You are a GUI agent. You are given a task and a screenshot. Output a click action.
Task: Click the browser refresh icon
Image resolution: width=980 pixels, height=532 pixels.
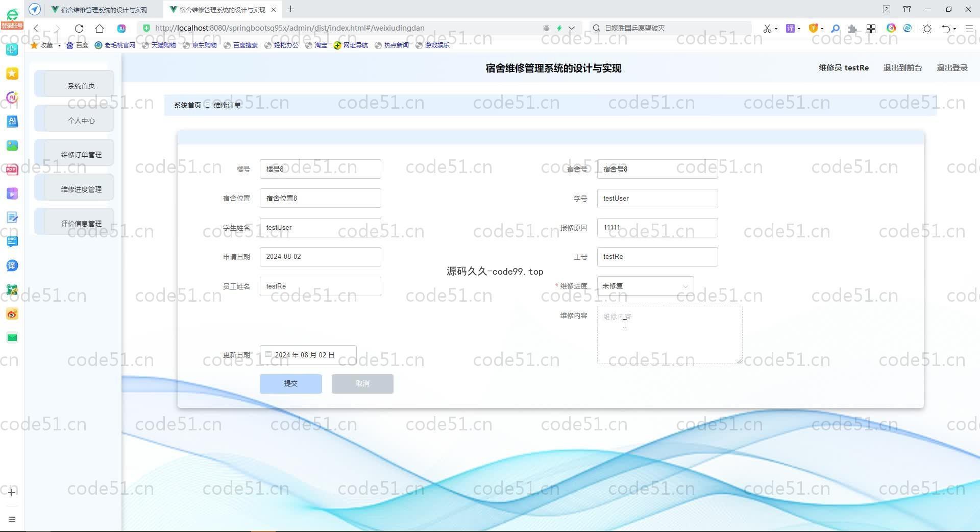click(79, 29)
